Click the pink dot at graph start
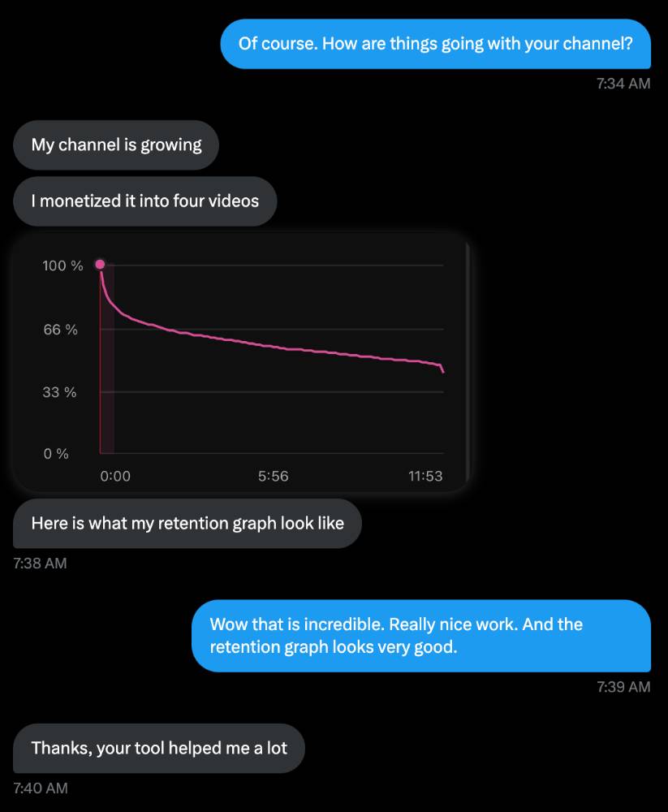Image resolution: width=668 pixels, height=812 pixels. [100, 265]
